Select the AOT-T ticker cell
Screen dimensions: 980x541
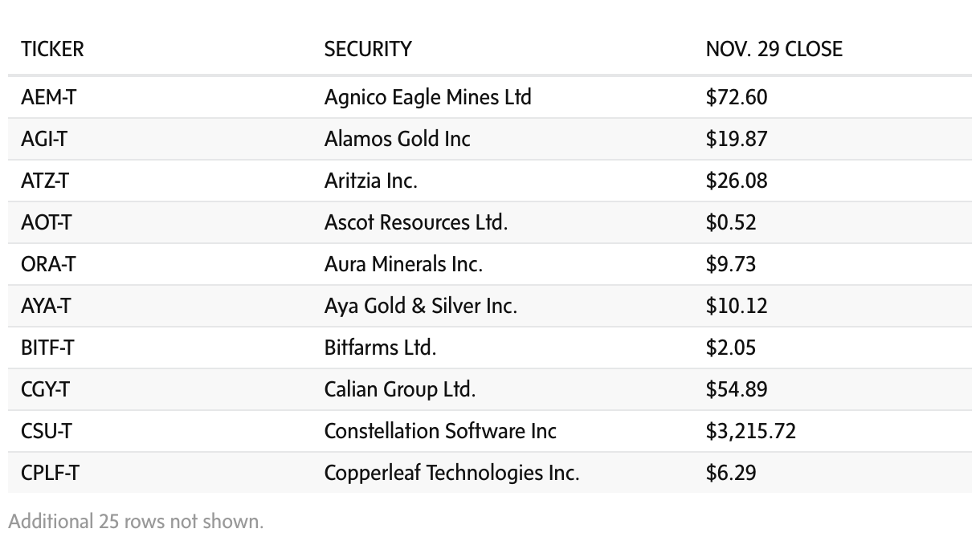coord(46,222)
